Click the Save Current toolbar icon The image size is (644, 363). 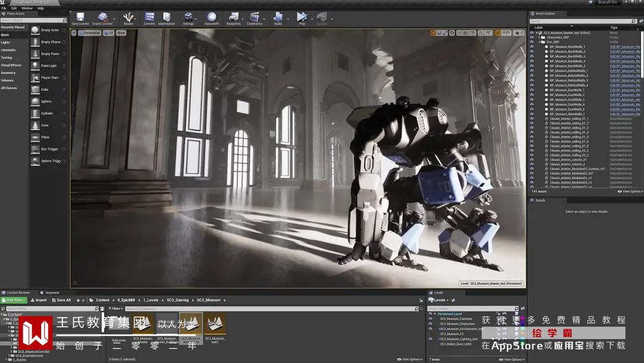80,19
